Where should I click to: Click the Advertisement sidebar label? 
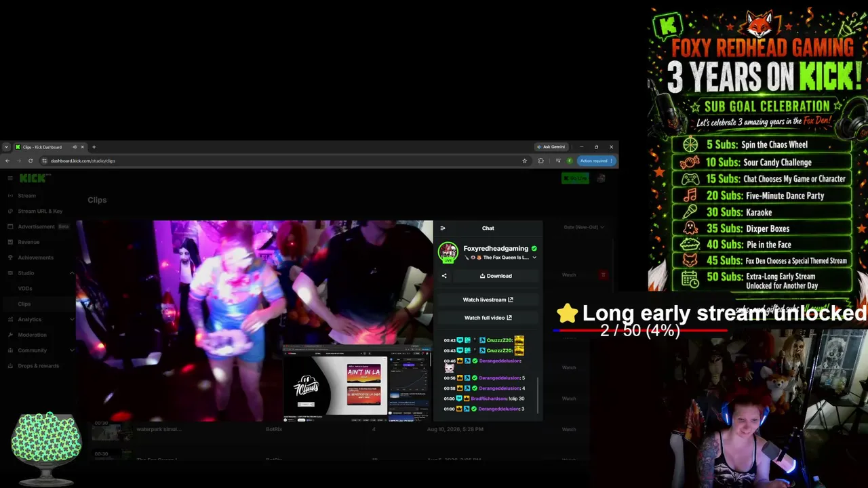coord(36,227)
